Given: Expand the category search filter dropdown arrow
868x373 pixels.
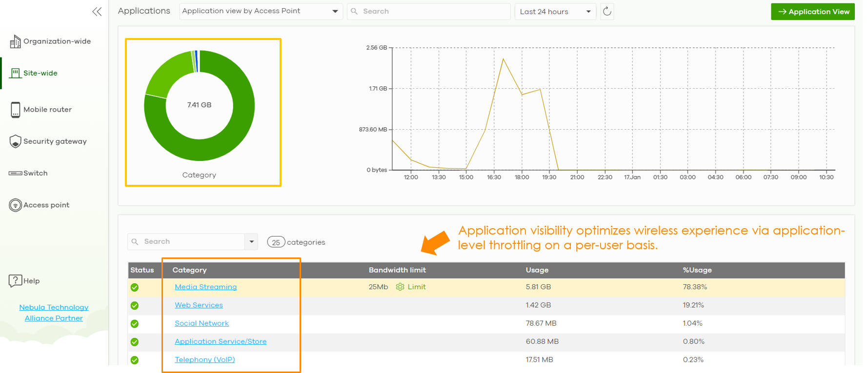Looking at the screenshot, I should [251, 242].
